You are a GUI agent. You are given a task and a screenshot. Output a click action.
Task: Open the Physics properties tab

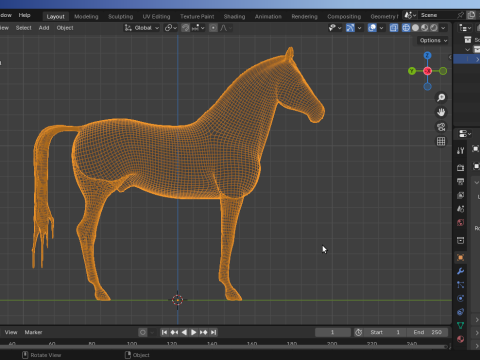pos(461,298)
